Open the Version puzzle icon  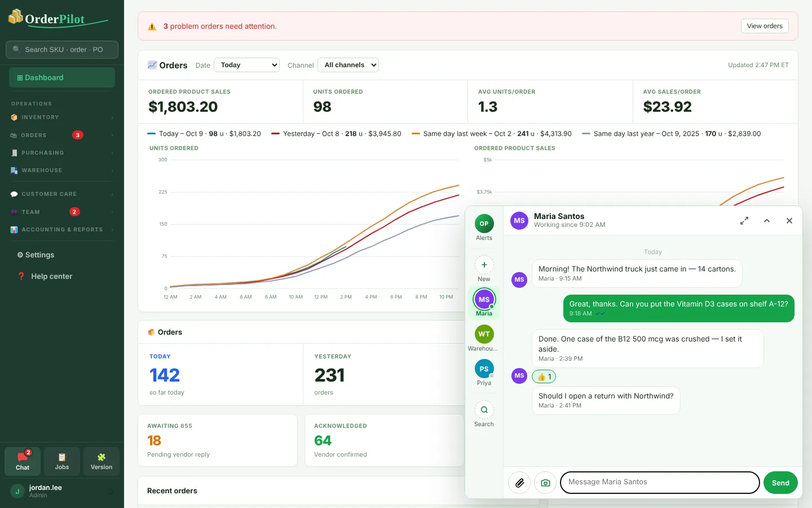(101, 461)
